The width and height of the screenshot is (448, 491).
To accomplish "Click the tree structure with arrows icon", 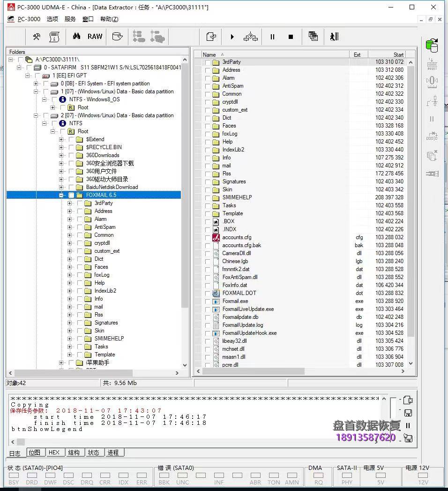I will [x=251, y=37].
